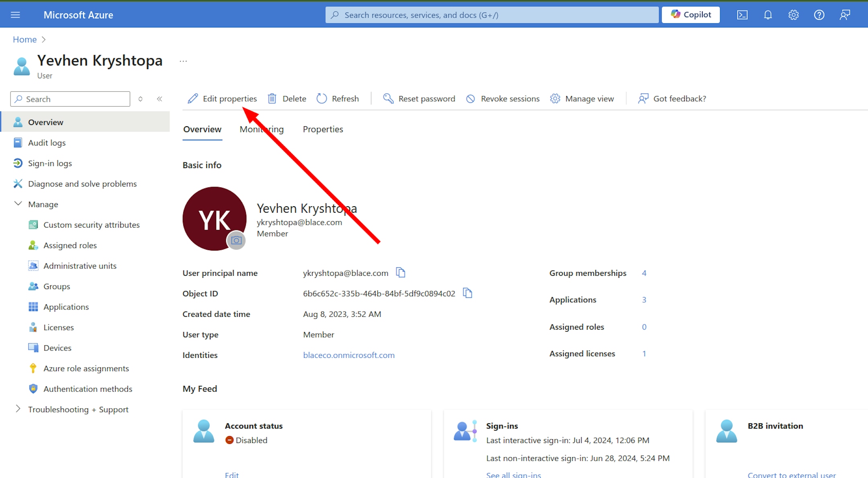Click the help question mark icon
The height and width of the screenshot is (478, 868).
819,15
